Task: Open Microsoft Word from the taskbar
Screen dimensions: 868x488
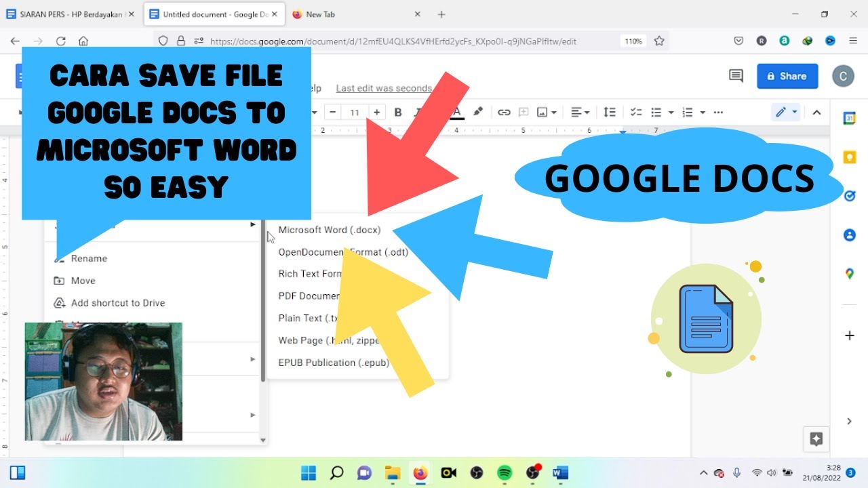Action: click(560, 472)
